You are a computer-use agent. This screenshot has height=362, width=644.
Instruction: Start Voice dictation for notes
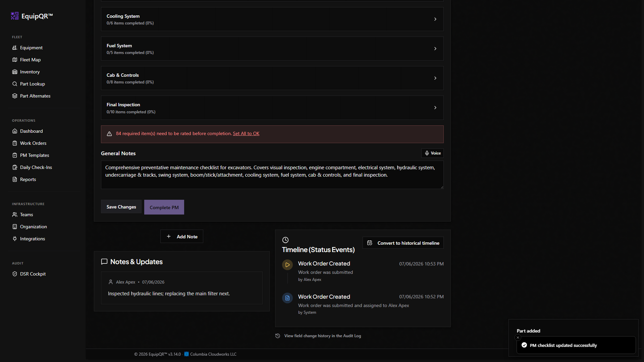[x=432, y=153]
